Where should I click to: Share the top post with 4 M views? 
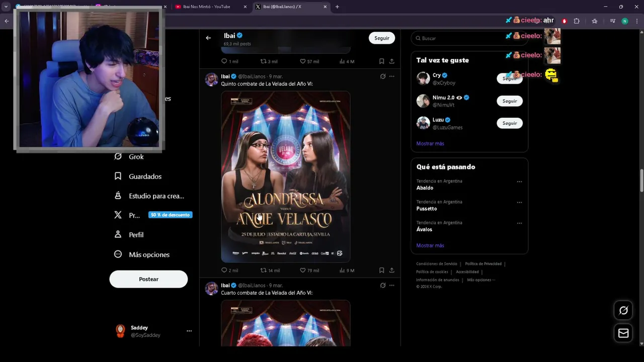click(x=391, y=61)
